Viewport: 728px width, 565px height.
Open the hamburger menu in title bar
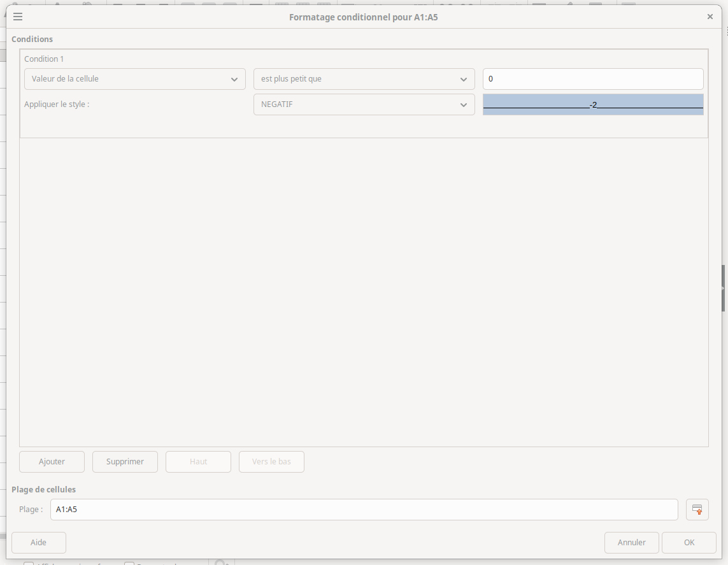coord(18,17)
